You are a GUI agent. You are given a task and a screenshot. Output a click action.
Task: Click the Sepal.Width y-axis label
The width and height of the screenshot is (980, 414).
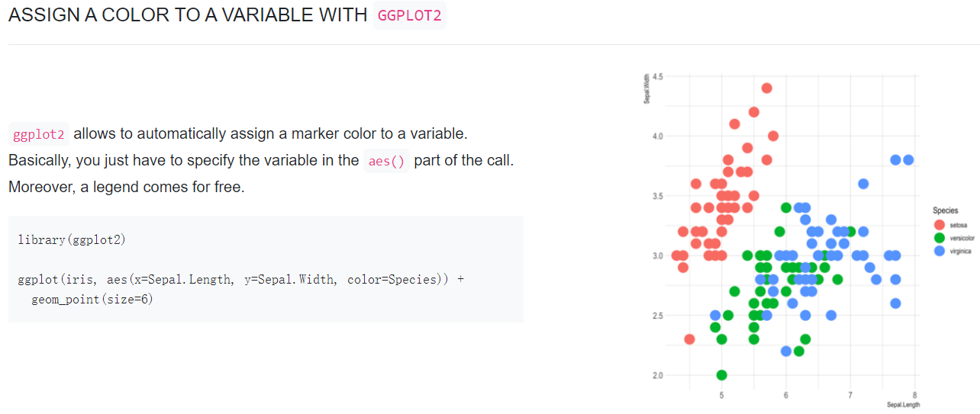[647, 90]
